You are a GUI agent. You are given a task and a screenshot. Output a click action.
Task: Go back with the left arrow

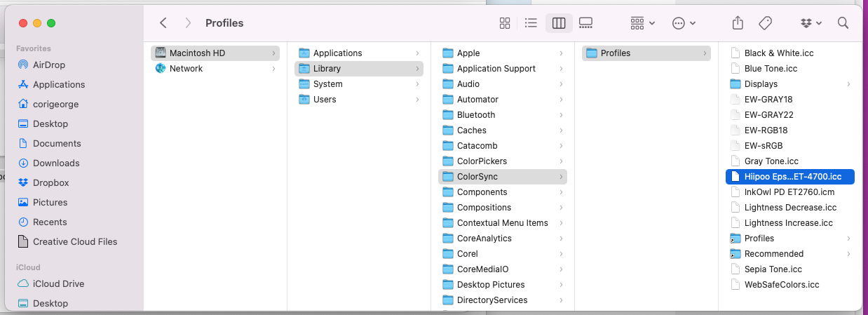(163, 23)
